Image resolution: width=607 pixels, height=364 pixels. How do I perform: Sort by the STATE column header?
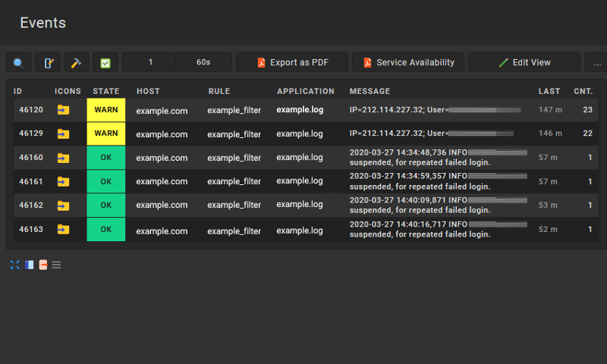(x=106, y=91)
